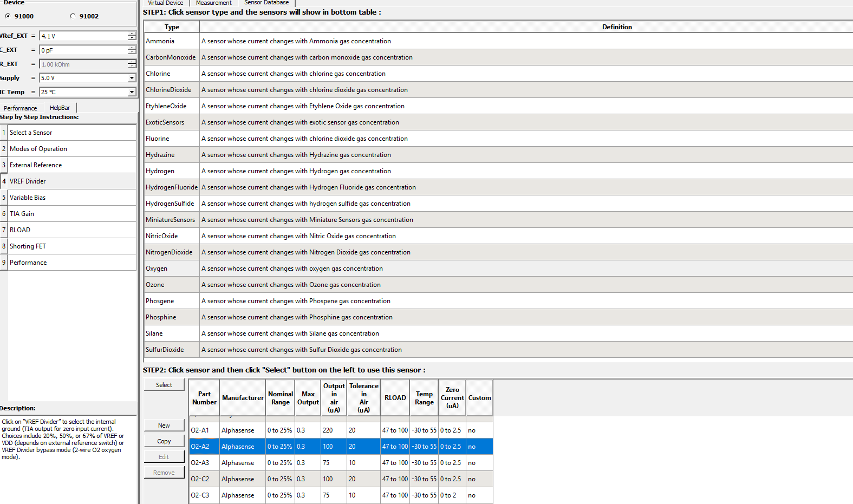
Task: Choose the Ammonia sensor type
Action: tap(172, 41)
